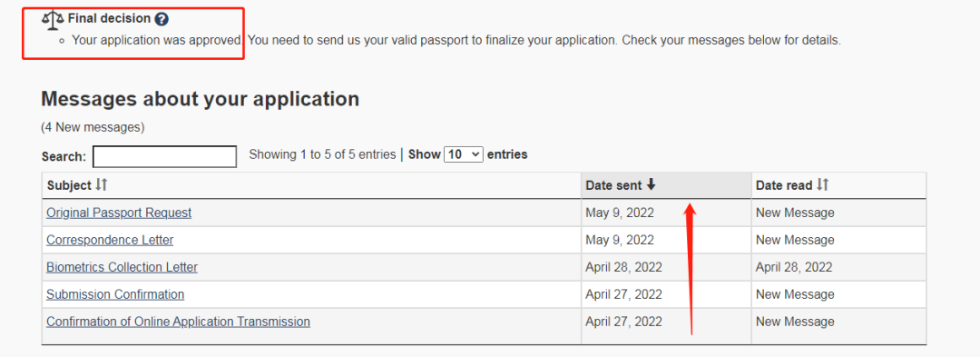Click the scales icon next to Final decision
The height and width of the screenshot is (357, 980).
tap(53, 19)
